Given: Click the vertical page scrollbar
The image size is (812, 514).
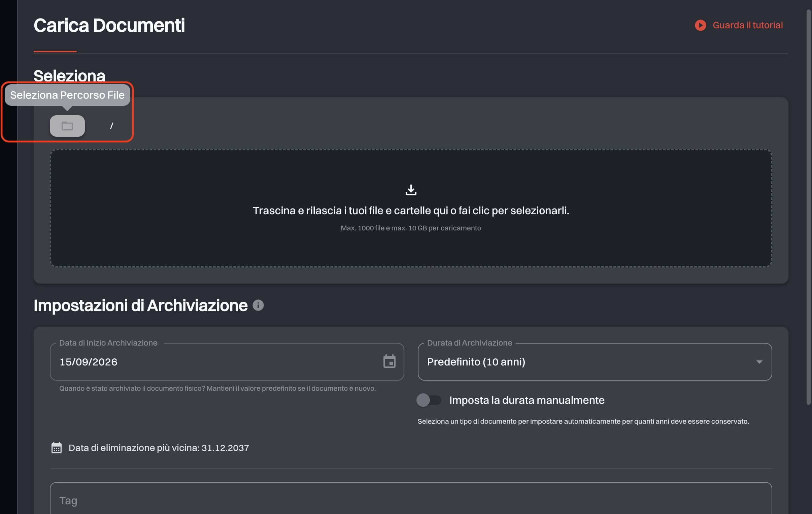Looking at the screenshot, I should (x=808, y=207).
